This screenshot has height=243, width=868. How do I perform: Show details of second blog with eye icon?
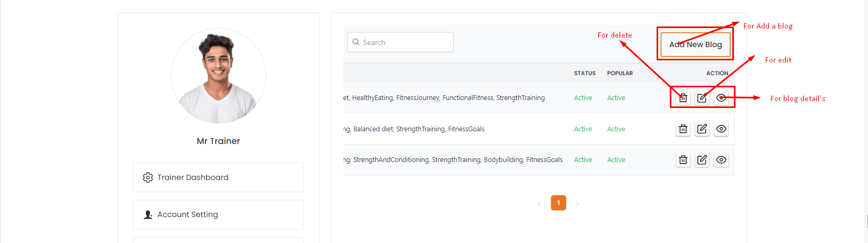pyautogui.click(x=721, y=129)
